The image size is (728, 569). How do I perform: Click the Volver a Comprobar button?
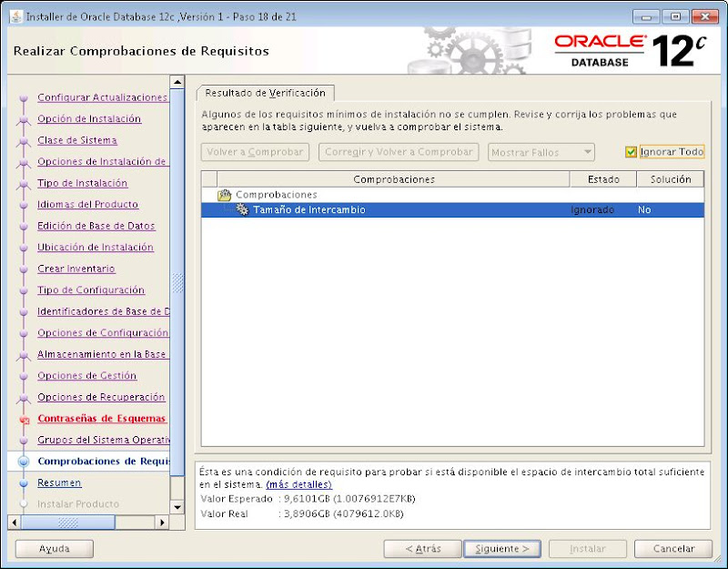[x=255, y=152]
